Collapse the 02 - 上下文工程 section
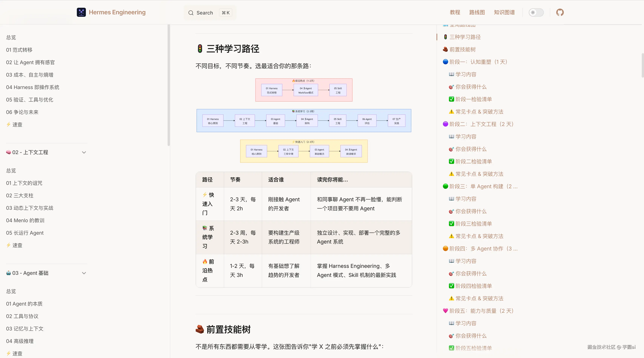 point(84,152)
